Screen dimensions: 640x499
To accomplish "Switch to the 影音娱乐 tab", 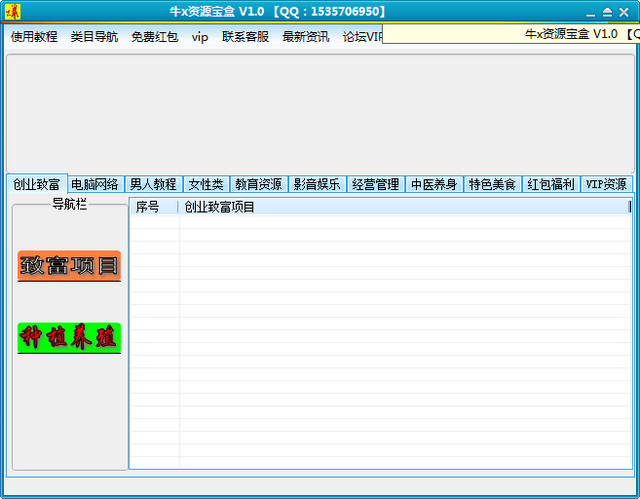I will click(x=317, y=184).
